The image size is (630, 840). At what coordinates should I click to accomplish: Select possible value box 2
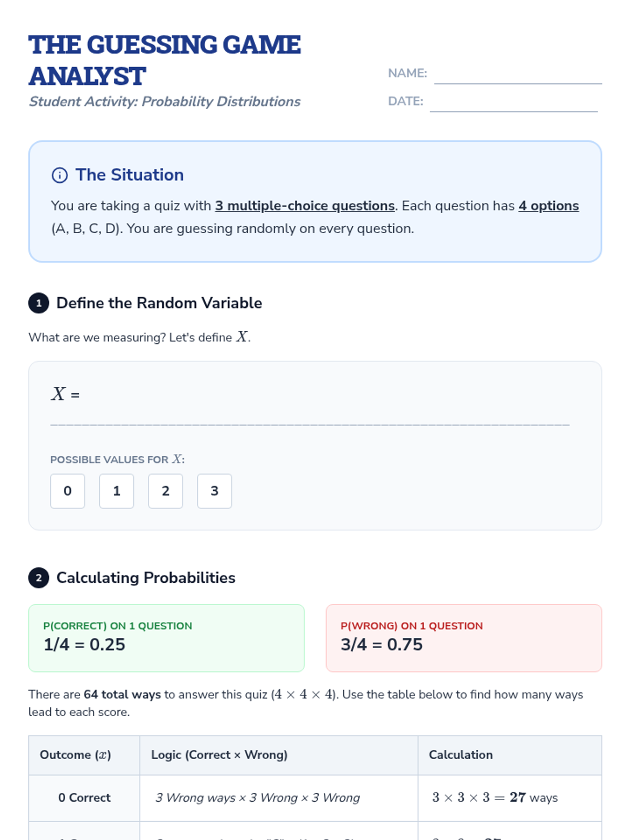coord(165,491)
